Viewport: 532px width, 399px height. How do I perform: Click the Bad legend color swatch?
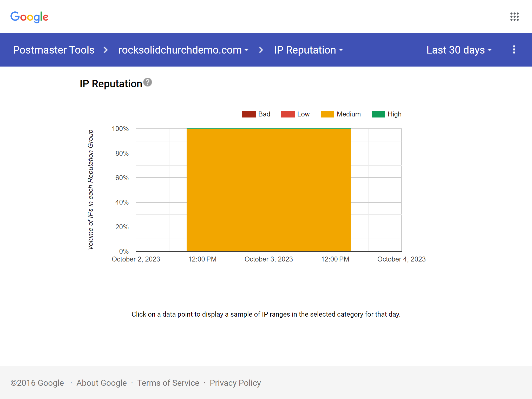point(249,114)
